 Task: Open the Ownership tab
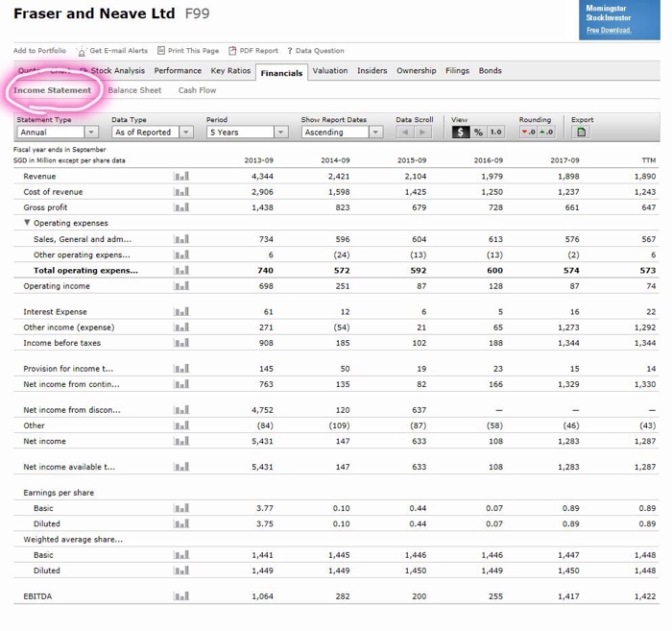click(416, 71)
